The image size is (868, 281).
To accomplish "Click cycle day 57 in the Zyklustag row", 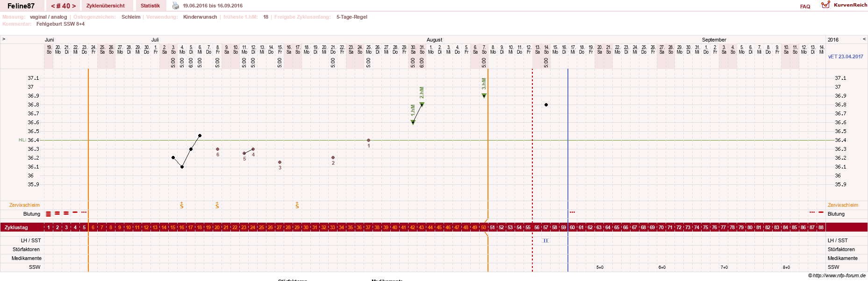I will click(545, 227).
